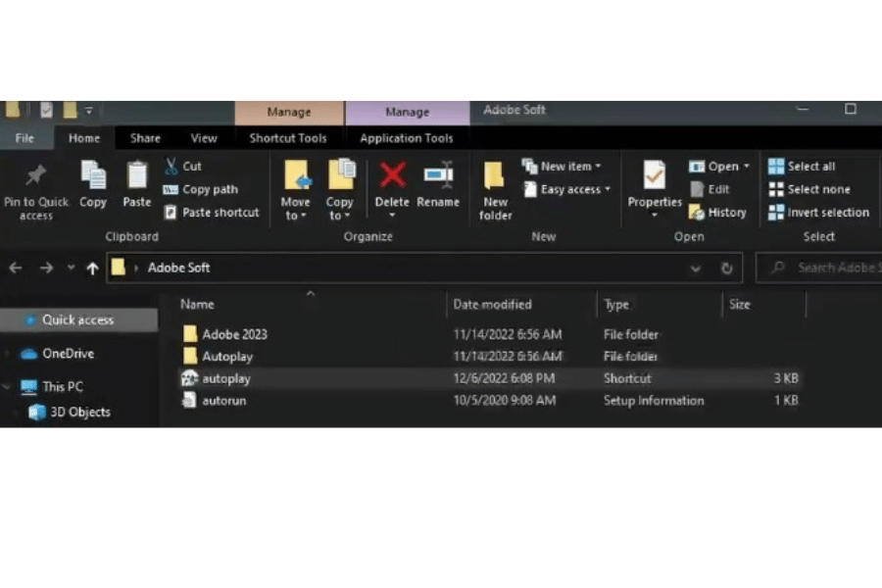The height and width of the screenshot is (588, 882).
Task: Click the Copy icon in Clipboard group
Action: pyautogui.click(x=93, y=177)
